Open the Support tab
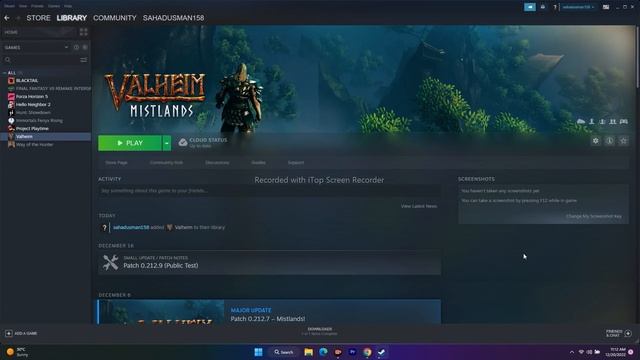This screenshot has height=360, width=640. (296, 162)
